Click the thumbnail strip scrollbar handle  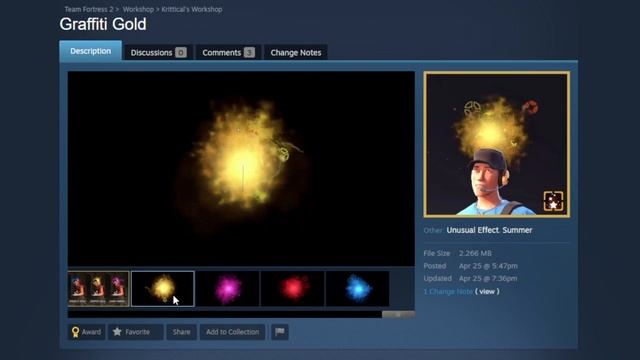pyautogui.click(x=398, y=314)
